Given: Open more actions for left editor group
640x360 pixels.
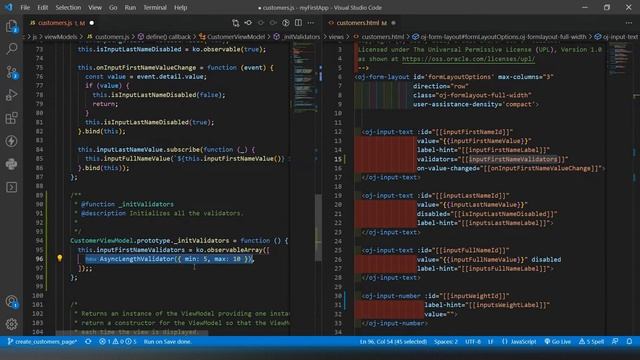Looking at the screenshot, I should (311, 23).
